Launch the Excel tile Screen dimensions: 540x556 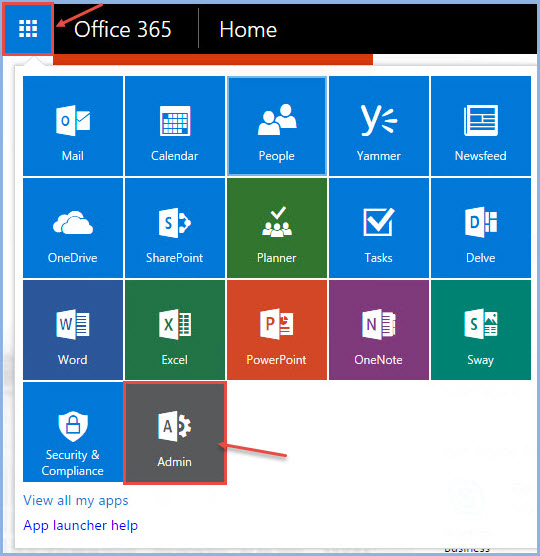(x=175, y=330)
